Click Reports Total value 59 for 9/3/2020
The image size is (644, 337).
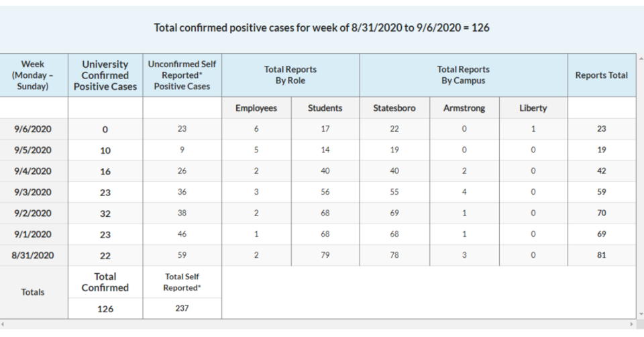601,191
